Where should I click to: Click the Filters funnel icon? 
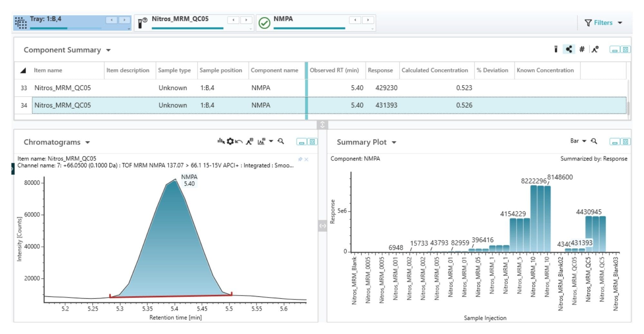pos(588,23)
